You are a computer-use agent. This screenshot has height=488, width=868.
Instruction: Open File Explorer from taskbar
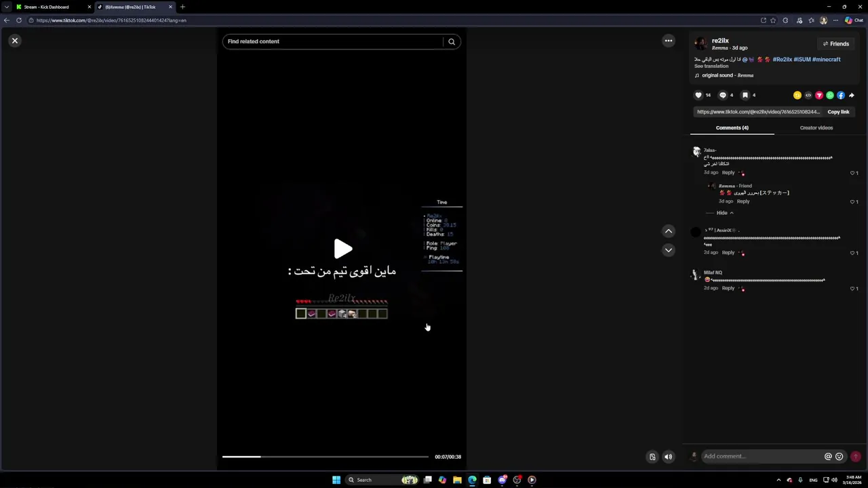click(457, 480)
